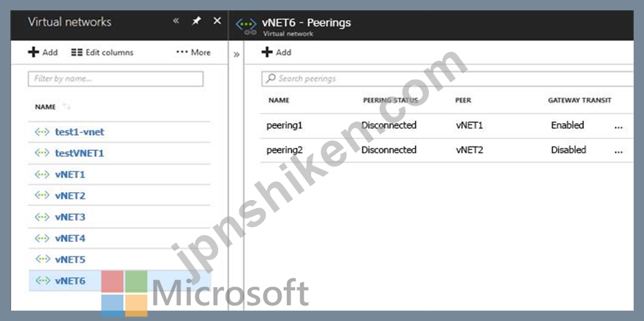Click the vNET5 network icon
The height and width of the screenshot is (321, 644).
(x=42, y=259)
